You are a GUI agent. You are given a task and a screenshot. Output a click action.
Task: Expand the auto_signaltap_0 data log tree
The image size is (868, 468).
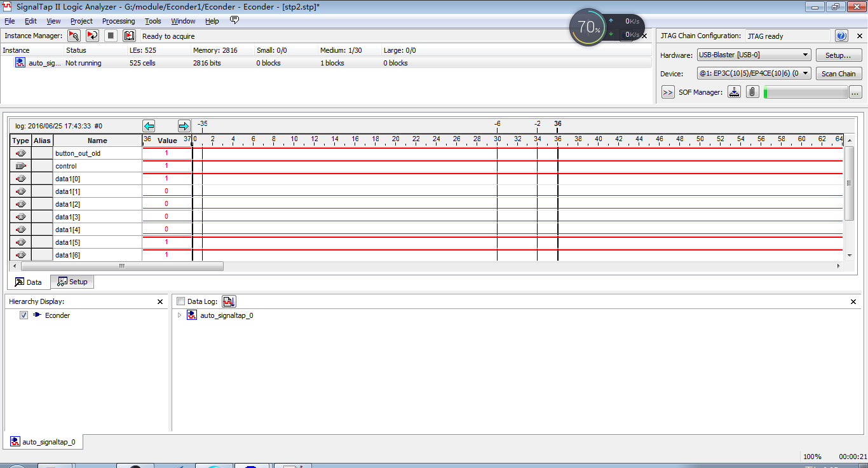[179, 315]
